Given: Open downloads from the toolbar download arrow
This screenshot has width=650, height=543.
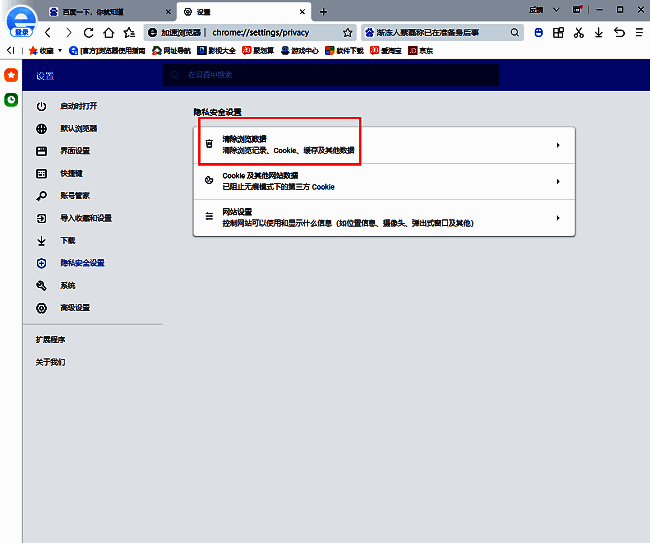Looking at the screenshot, I should (x=598, y=32).
